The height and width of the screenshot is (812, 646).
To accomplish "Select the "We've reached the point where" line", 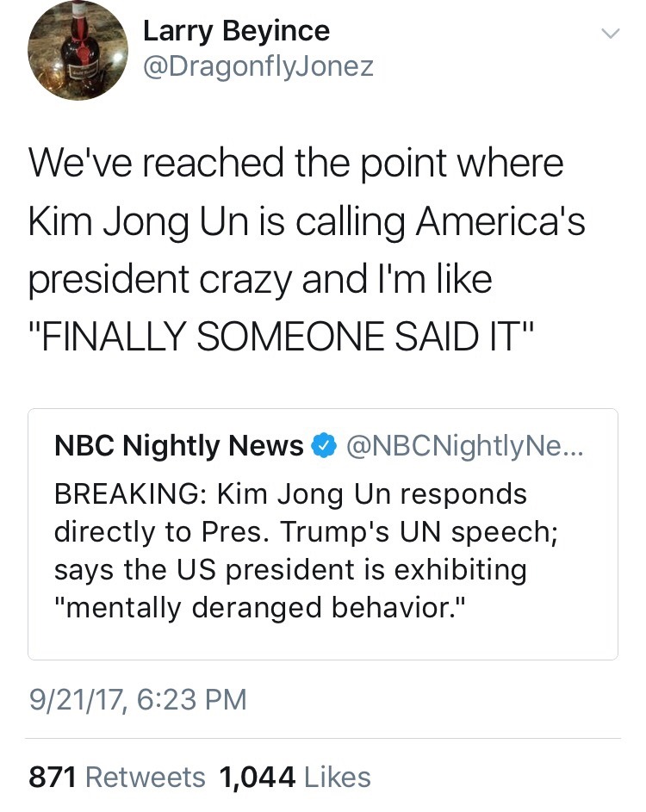I will (295, 164).
